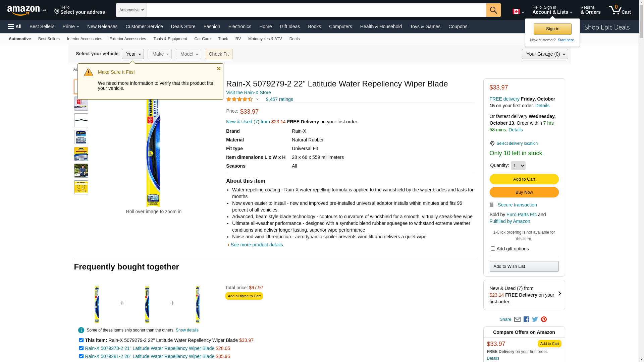Click inside the search text field

pos(316,10)
